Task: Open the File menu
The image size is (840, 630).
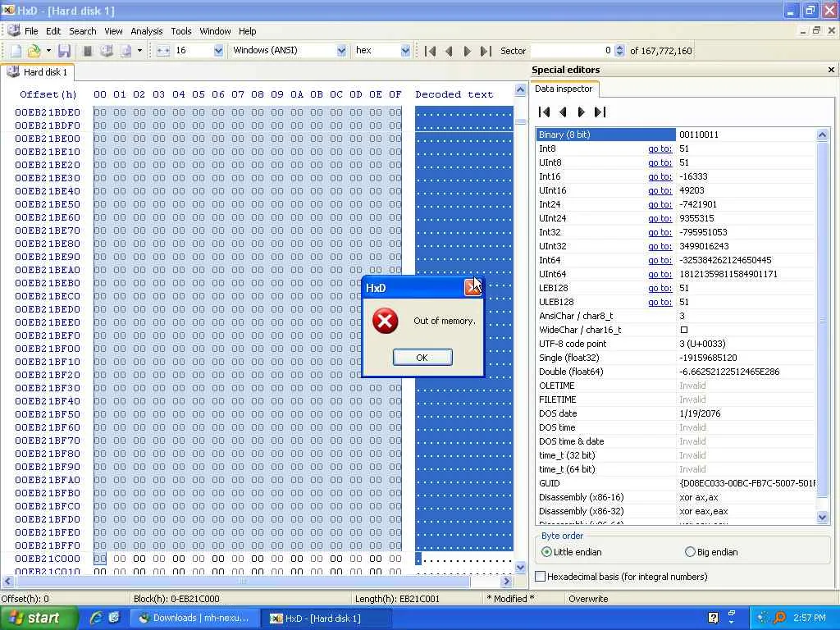Action: tap(31, 31)
